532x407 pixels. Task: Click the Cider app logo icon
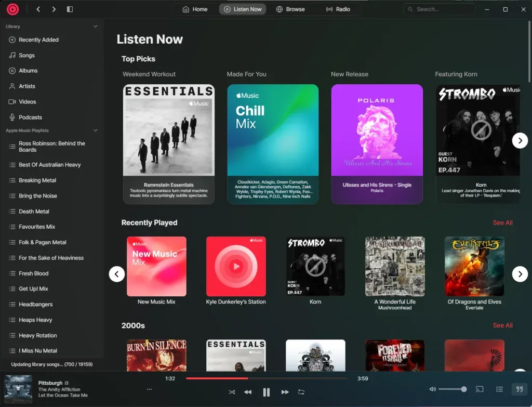coord(12,9)
